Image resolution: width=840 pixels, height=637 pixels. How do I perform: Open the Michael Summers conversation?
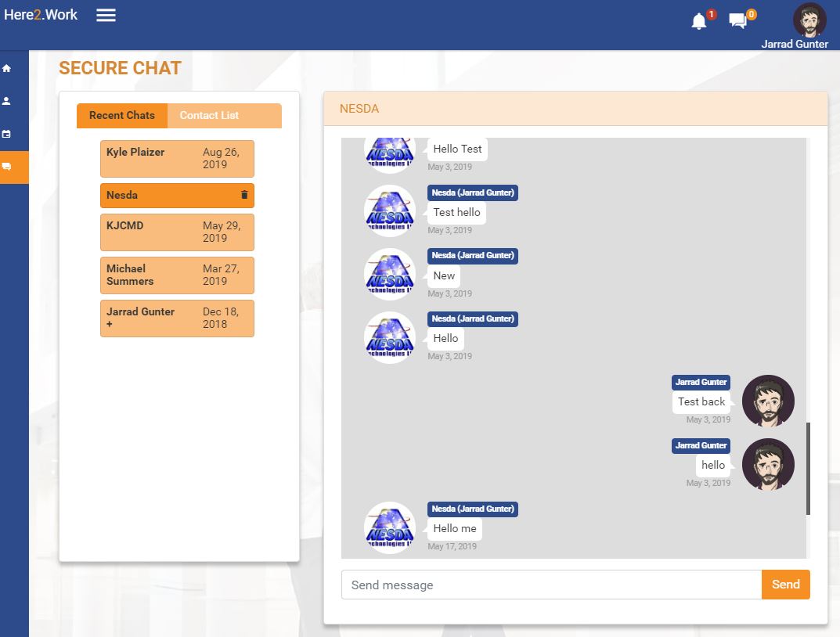pyautogui.click(x=176, y=275)
